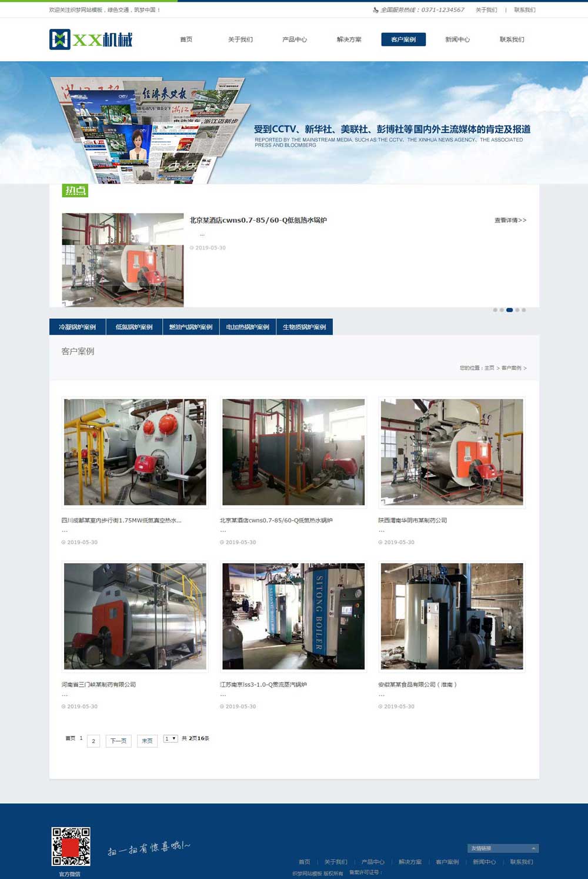Switch to the 生物质锅炉案例 tab
This screenshot has height=879, width=588.
304,327
